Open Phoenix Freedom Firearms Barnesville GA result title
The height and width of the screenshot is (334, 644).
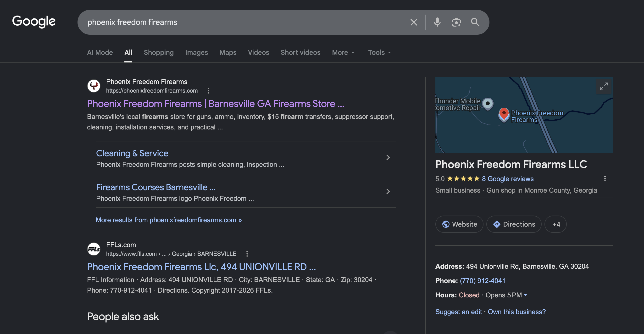tap(216, 104)
